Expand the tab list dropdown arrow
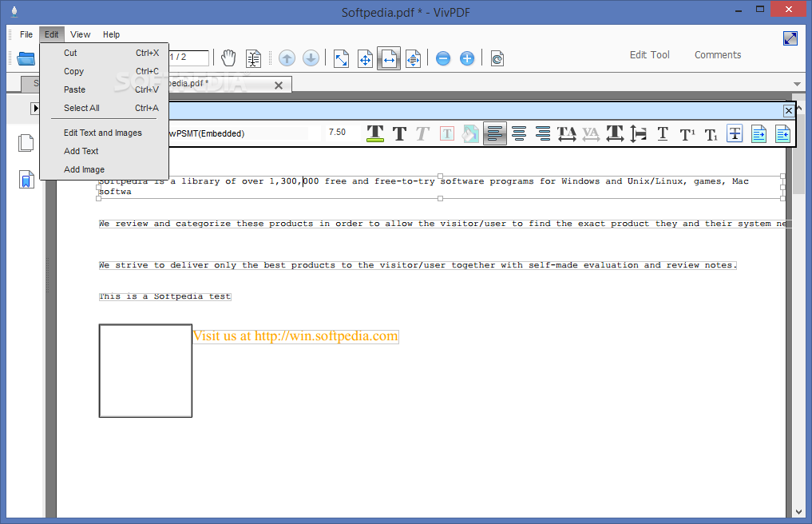812x524 pixels. tap(797, 84)
